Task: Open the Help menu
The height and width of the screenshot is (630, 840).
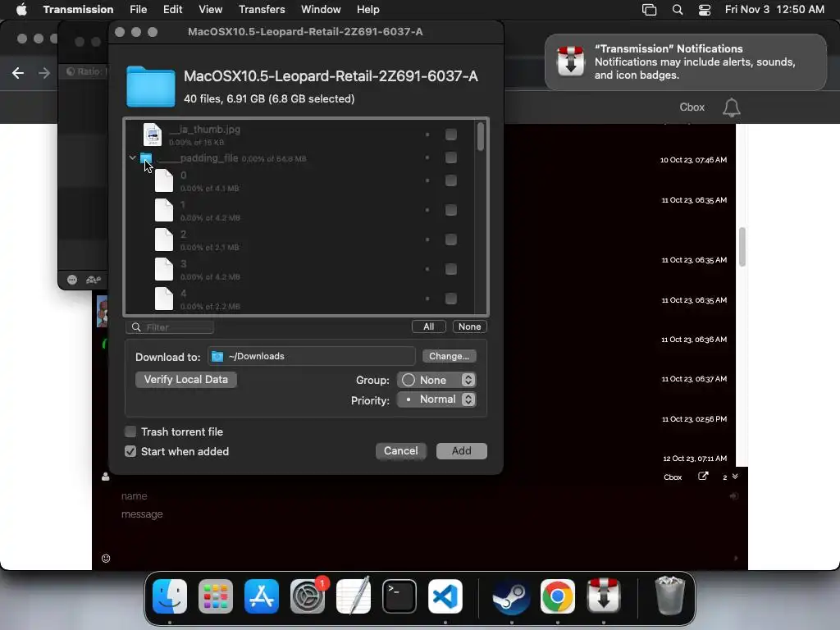Action: [x=368, y=10]
